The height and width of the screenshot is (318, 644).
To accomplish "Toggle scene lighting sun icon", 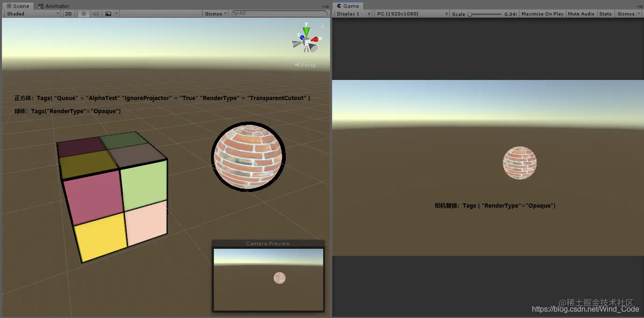I will 84,14.
